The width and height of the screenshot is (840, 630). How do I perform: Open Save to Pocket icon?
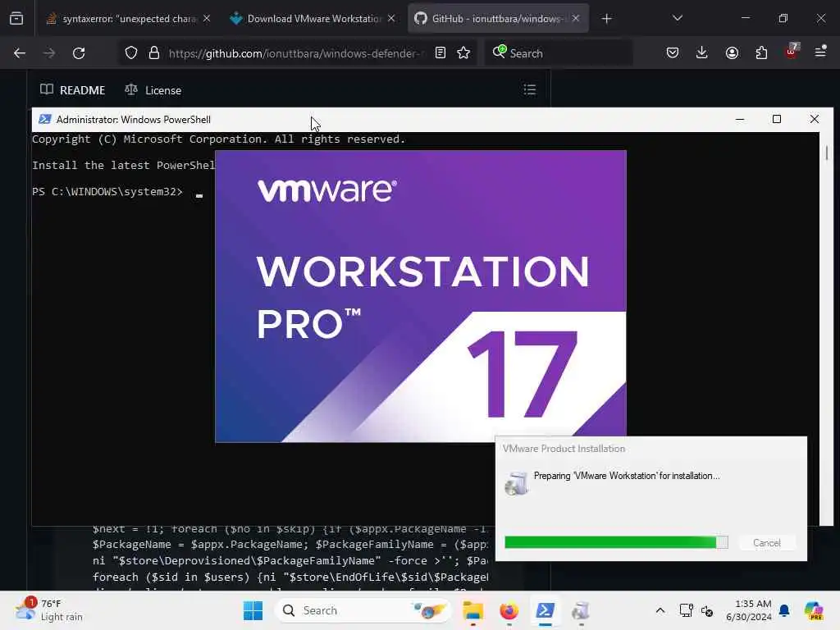673,53
